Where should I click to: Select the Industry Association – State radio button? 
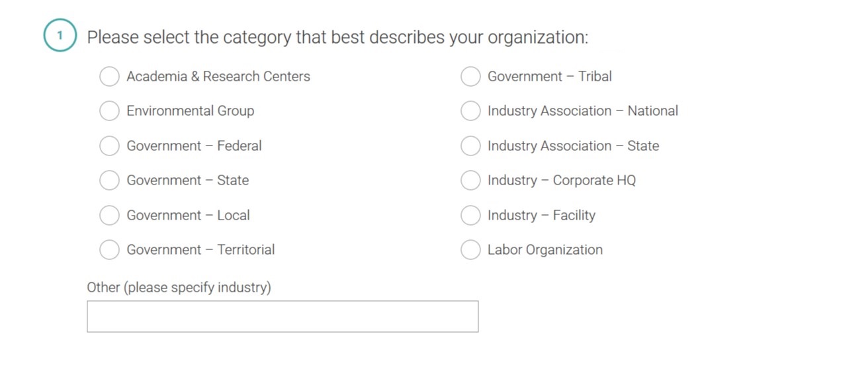(470, 146)
